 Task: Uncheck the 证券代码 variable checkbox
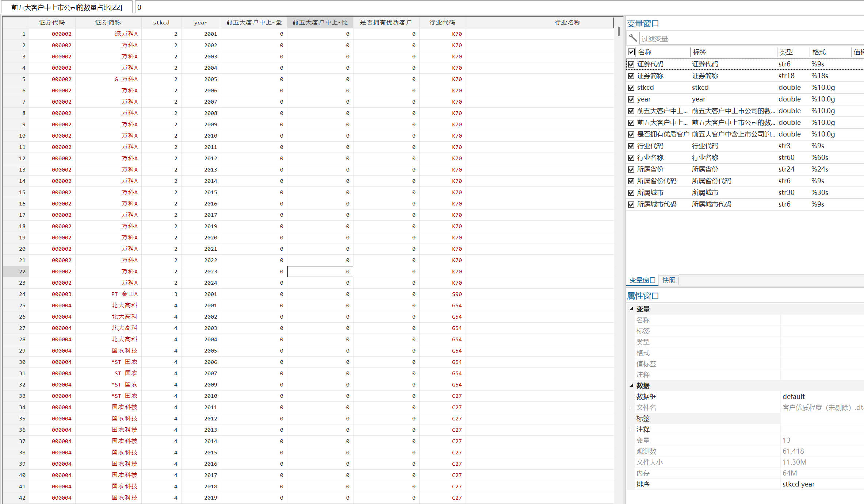coord(631,64)
